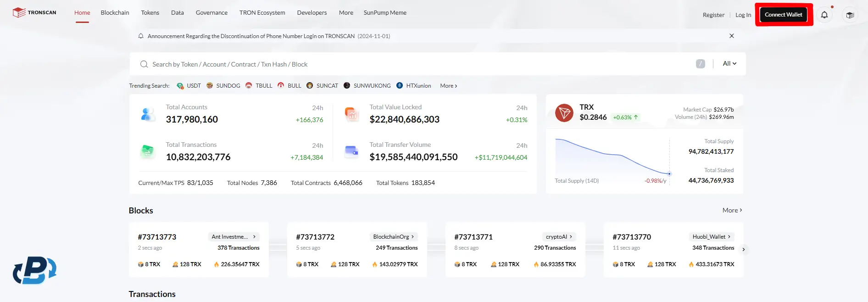Screen dimensions: 868x302
Task: Click the HTXunion token icon
Action: [x=400, y=85]
